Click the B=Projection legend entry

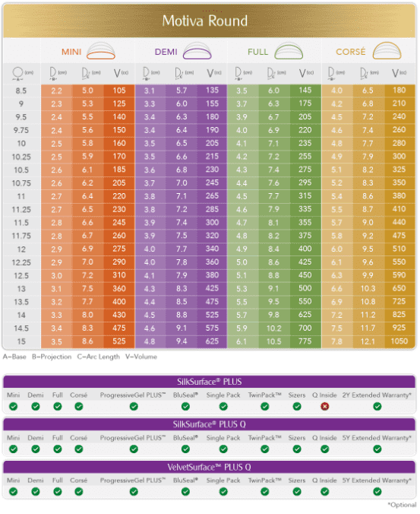click(52, 357)
